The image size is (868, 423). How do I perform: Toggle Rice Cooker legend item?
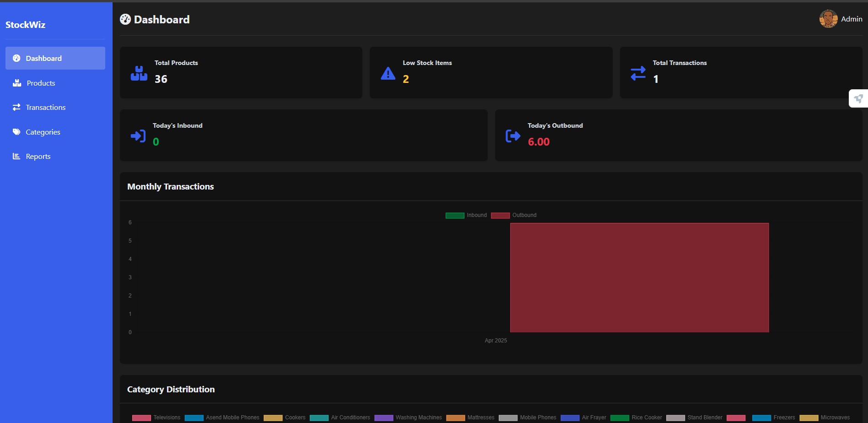coord(636,418)
